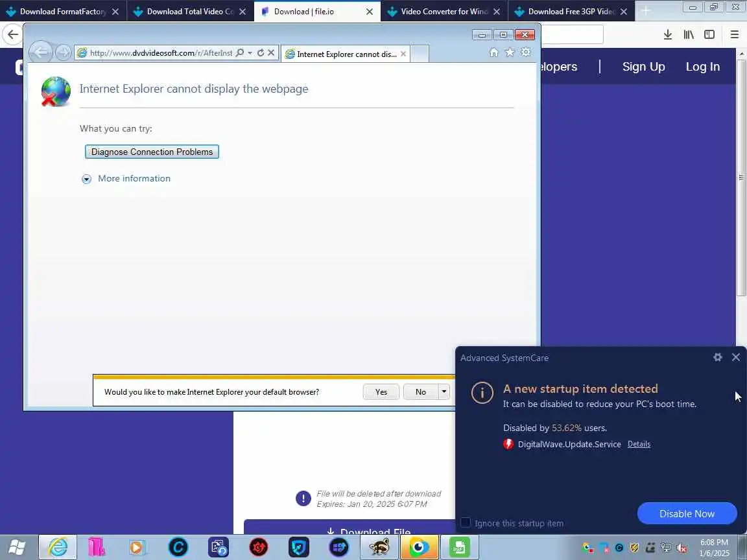Refresh the Internet Explorer page
Image resolution: width=747 pixels, height=560 pixels.
261,53
